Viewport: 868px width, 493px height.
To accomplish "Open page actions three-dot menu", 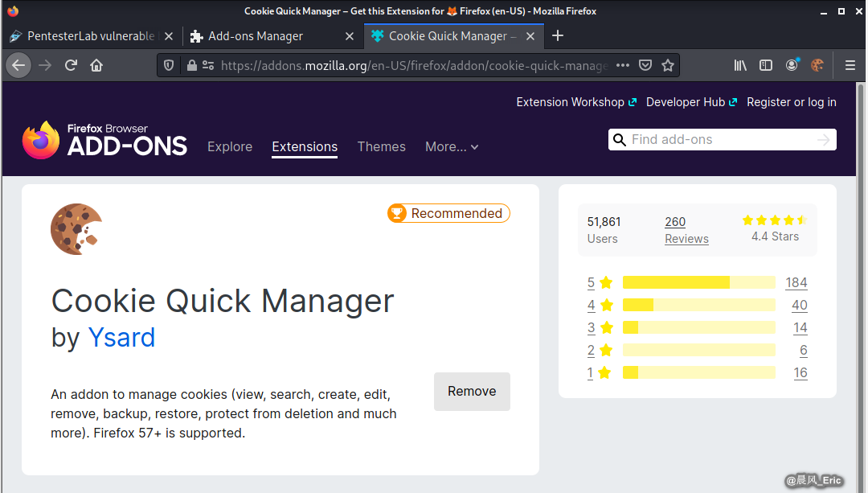I will pyautogui.click(x=623, y=65).
